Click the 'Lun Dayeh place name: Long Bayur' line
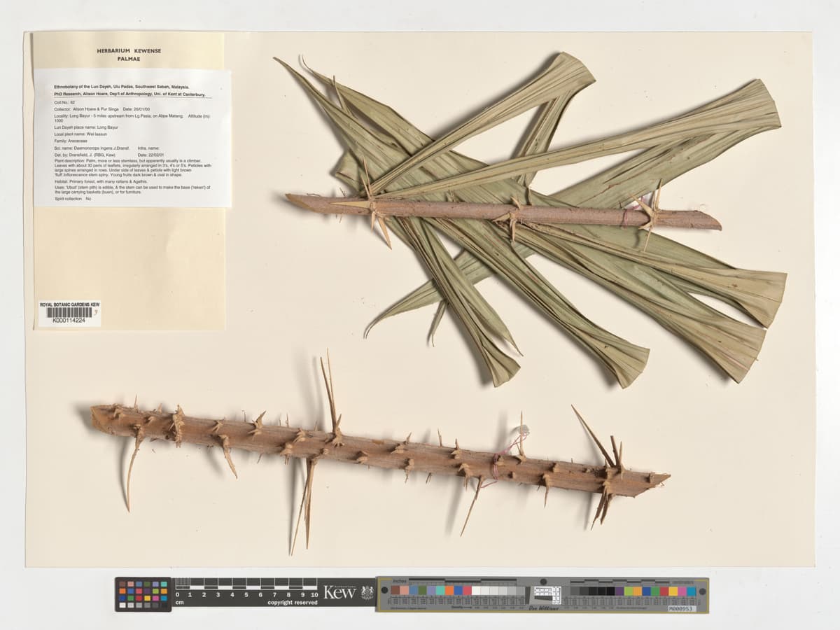This screenshot has width=840, height=630. click(x=86, y=128)
